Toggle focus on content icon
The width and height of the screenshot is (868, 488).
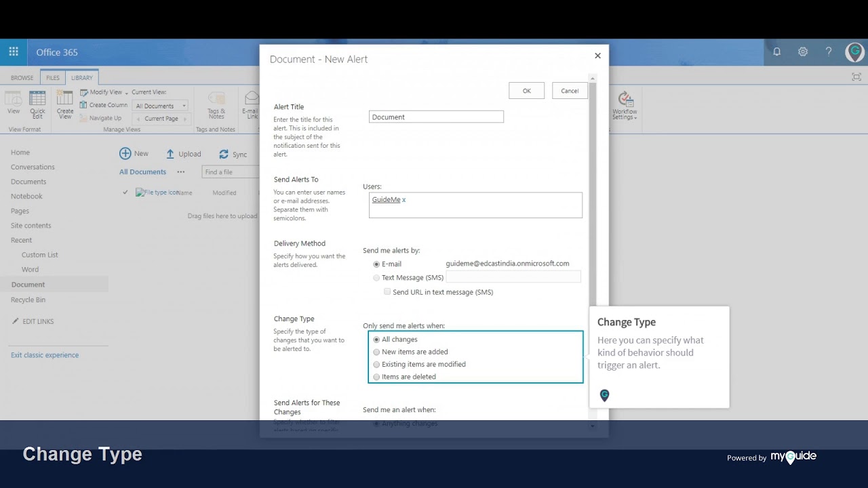[x=856, y=77]
